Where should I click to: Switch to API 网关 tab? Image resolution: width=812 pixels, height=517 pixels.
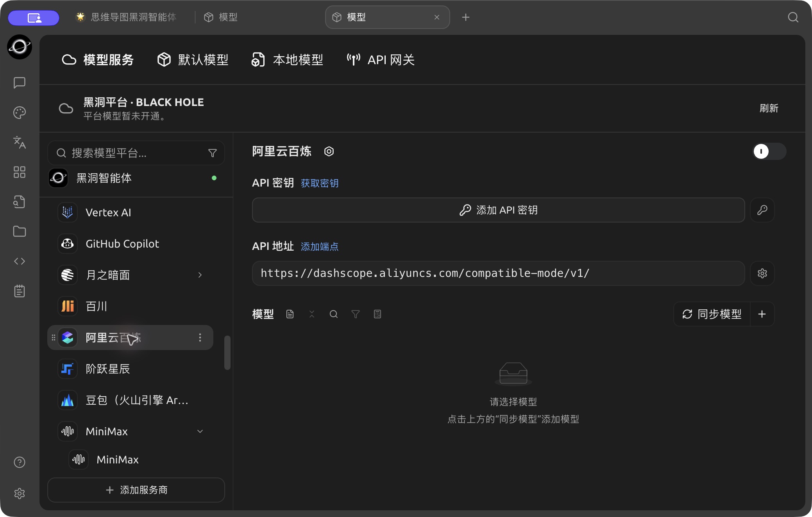[x=381, y=60]
